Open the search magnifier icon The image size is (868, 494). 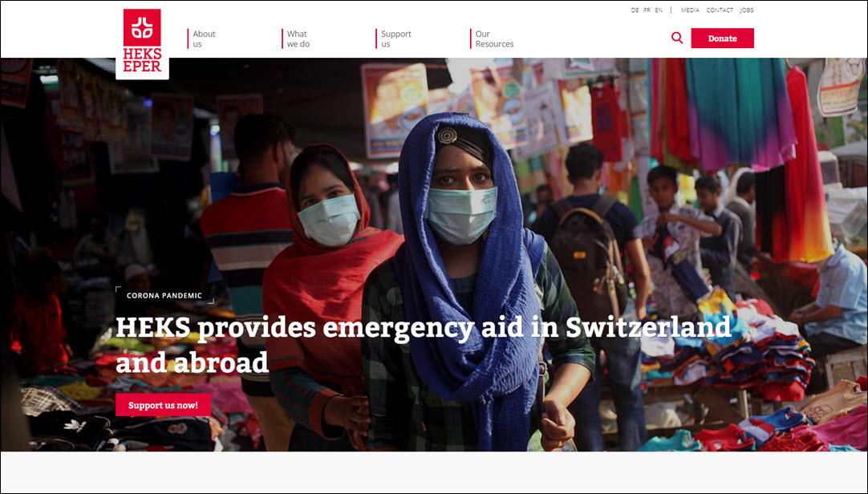(677, 38)
